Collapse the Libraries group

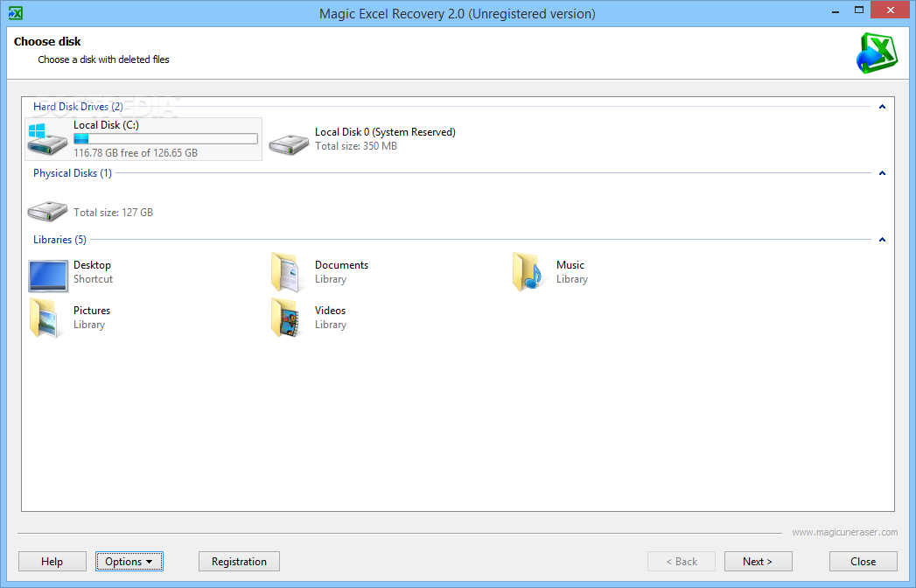point(882,240)
